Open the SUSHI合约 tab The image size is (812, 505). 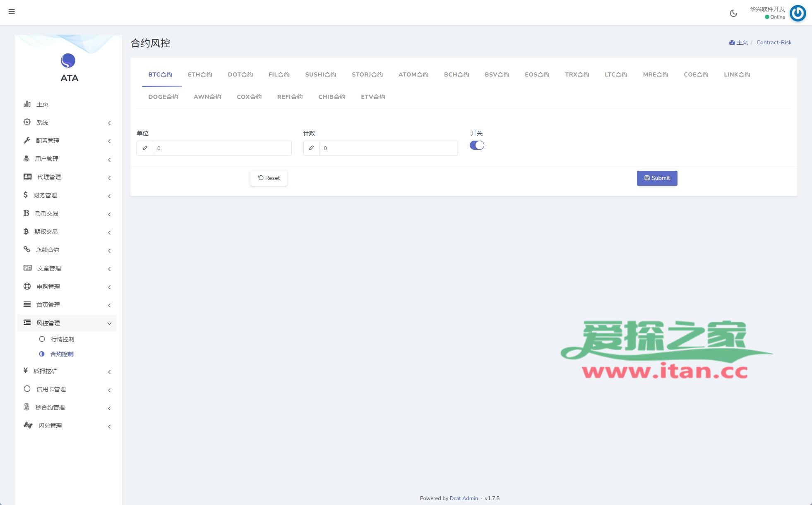[321, 74]
